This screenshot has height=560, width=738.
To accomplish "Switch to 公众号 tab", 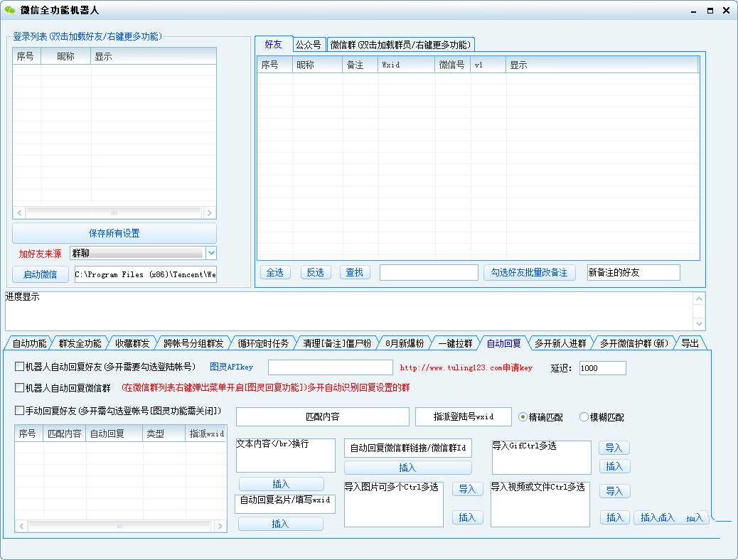I will pos(309,45).
